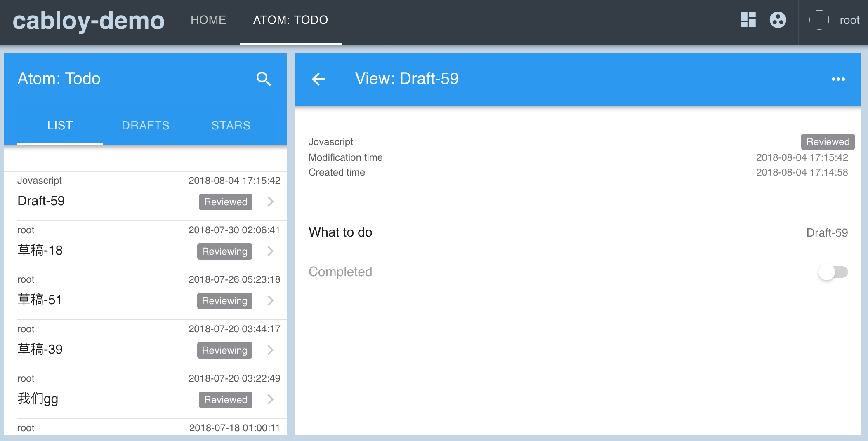
Task: Search todos with the magnifier icon
Action: [264, 79]
